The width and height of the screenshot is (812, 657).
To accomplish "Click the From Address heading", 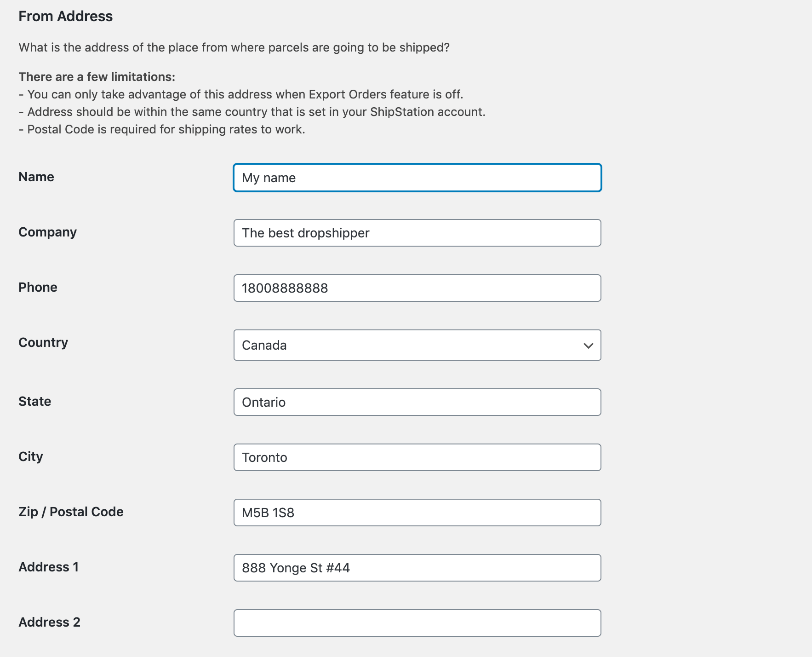I will (65, 17).
